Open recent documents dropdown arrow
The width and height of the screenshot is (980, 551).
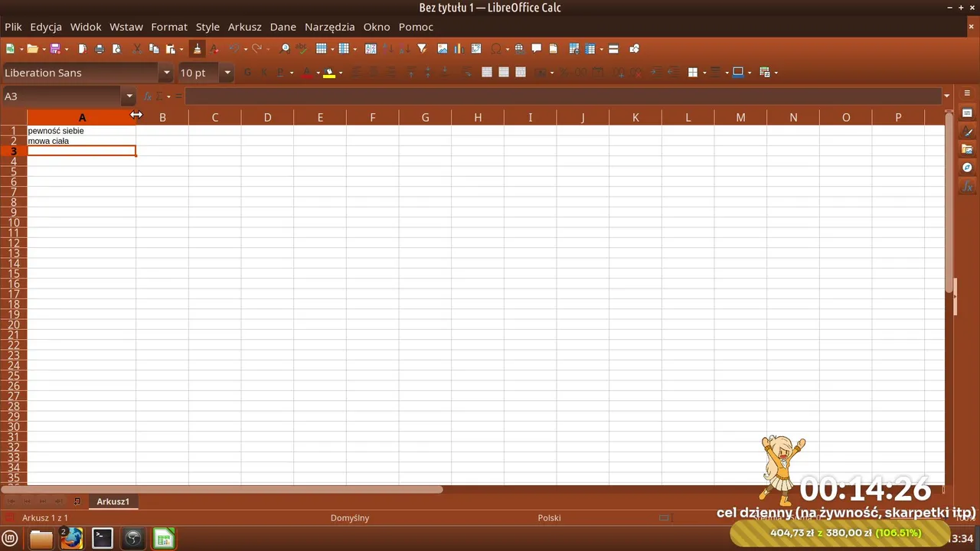(44, 49)
